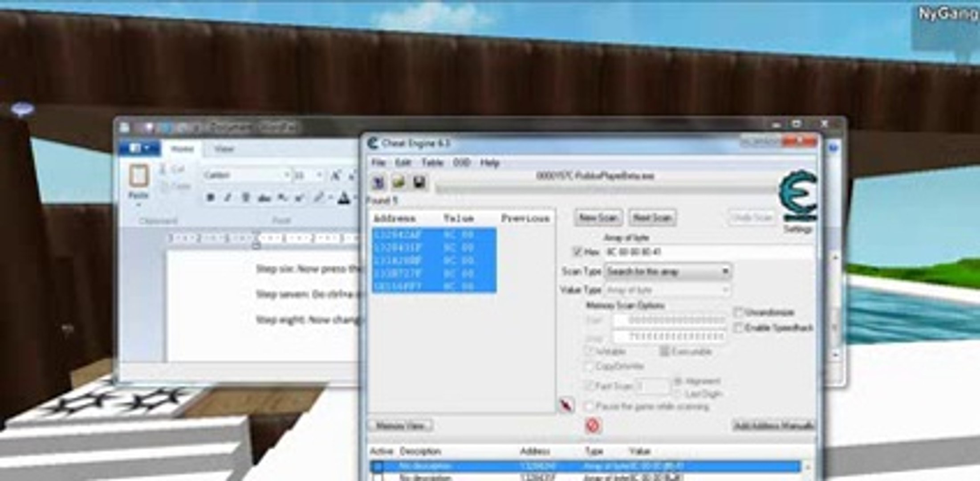This screenshot has height=481, width=980.
Task: Click the Memory View button
Action: point(401,426)
